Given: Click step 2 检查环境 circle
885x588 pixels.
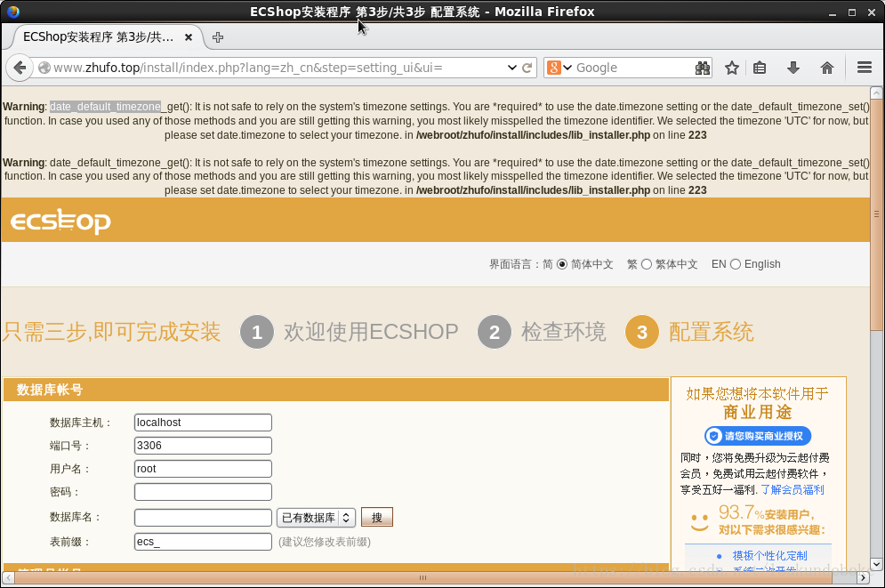Looking at the screenshot, I should 495,332.
